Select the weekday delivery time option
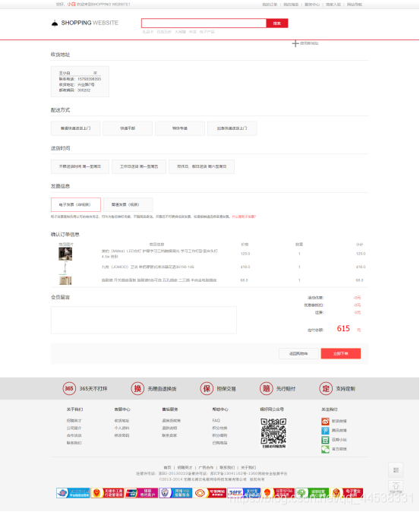The image size is (420, 512). [x=139, y=166]
